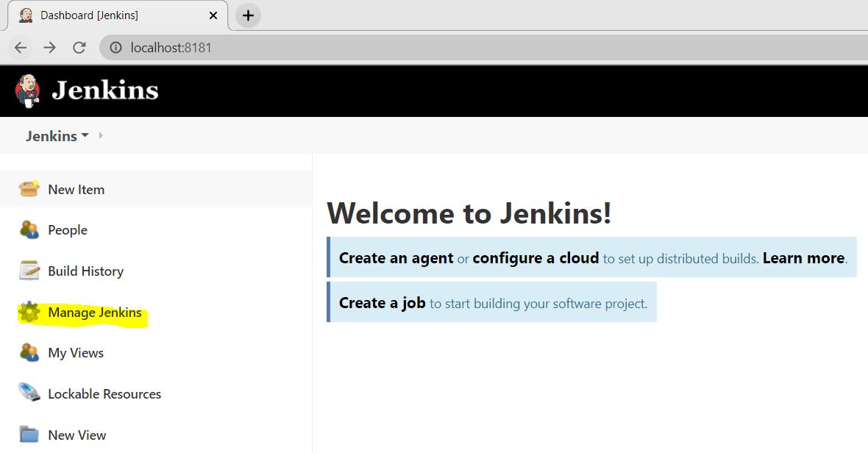Click the Jenkins title text in header
The width and height of the screenshot is (868, 453).
105,90
